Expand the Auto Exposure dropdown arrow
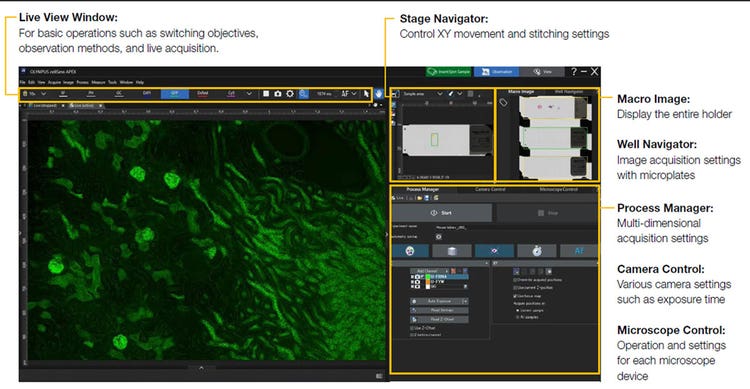750x389 pixels. pos(465,301)
